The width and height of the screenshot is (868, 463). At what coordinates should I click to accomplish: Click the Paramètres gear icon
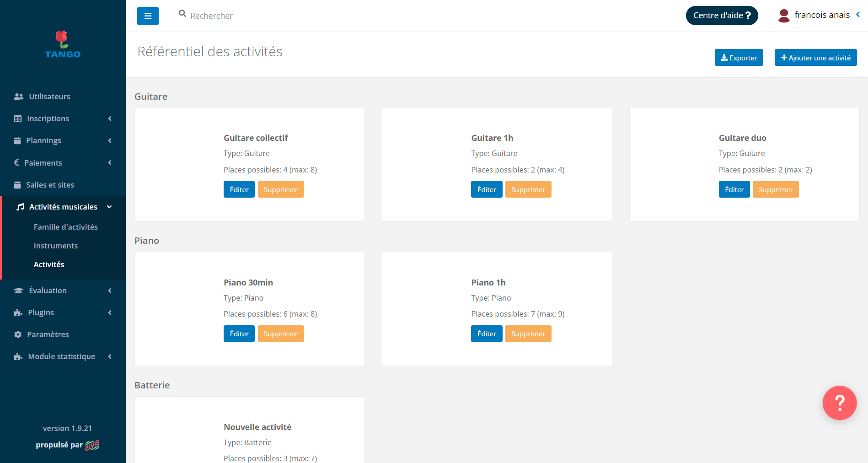[18, 334]
